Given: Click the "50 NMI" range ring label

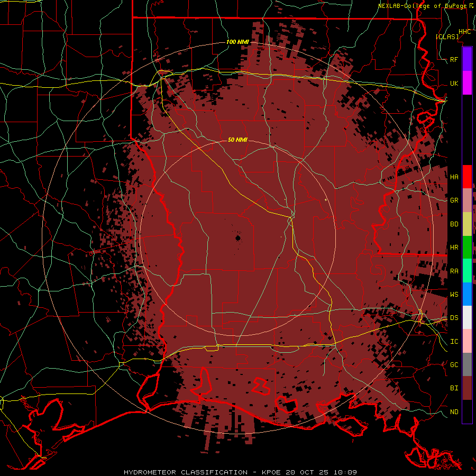Looking at the screenshot, I should [237, 140].
